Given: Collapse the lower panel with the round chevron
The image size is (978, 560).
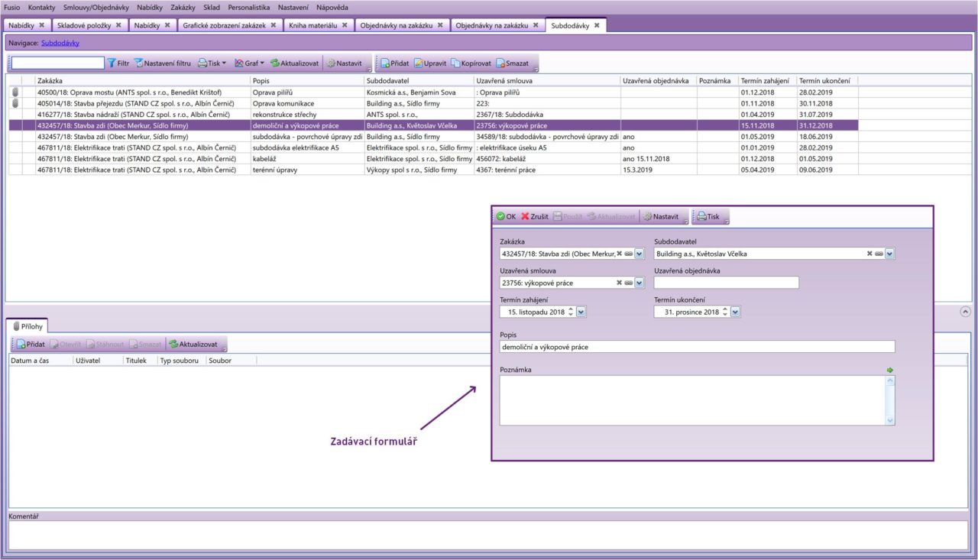Looking at the screenshot, I should (965, 311).
